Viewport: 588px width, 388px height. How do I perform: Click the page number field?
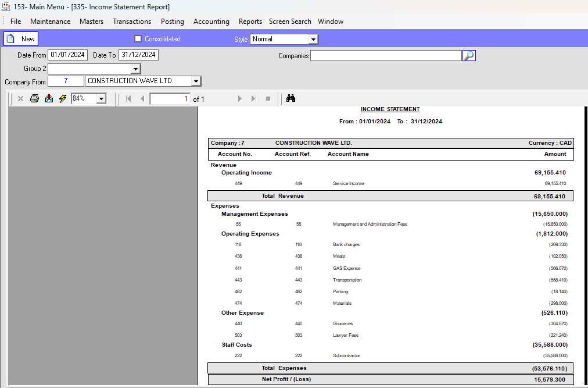[x=170, y=99]
